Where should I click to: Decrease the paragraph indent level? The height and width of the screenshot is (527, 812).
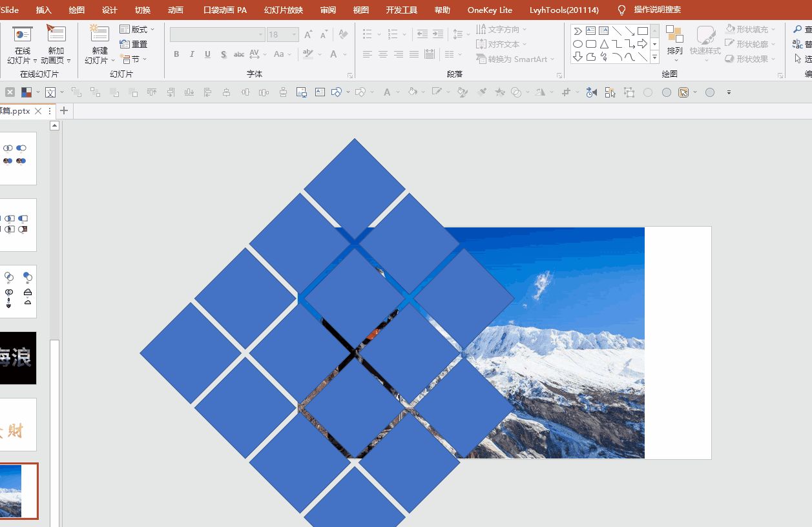pyautogui.click(x=422, y=34)
